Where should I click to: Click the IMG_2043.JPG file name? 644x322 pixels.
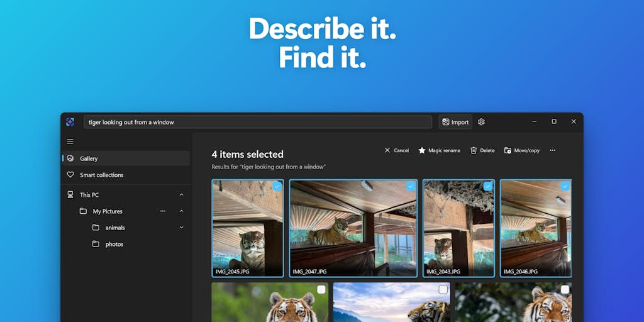pos(443,272)
